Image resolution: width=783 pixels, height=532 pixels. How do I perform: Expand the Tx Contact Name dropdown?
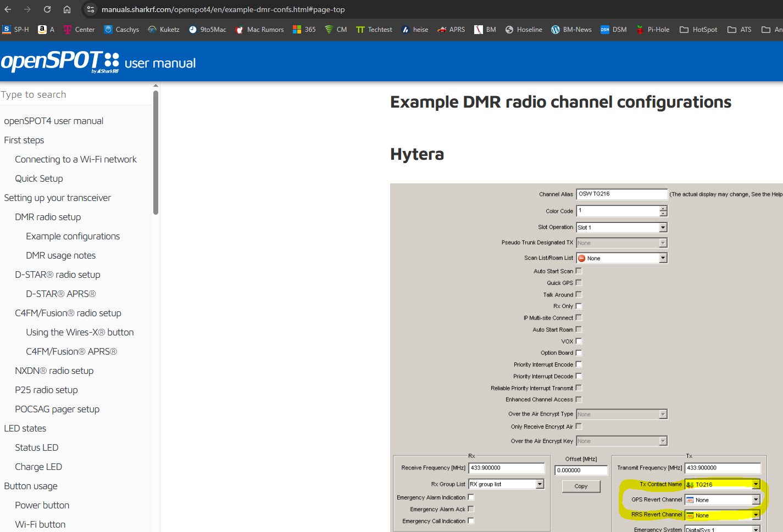(756, 484)
